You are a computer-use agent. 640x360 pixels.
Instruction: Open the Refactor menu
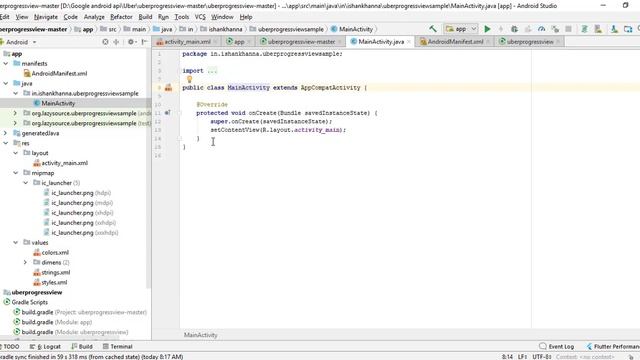(121, 17)
